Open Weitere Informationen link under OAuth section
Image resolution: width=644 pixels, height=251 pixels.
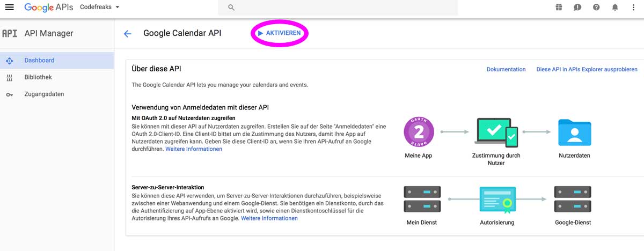(x=194, y=149)
